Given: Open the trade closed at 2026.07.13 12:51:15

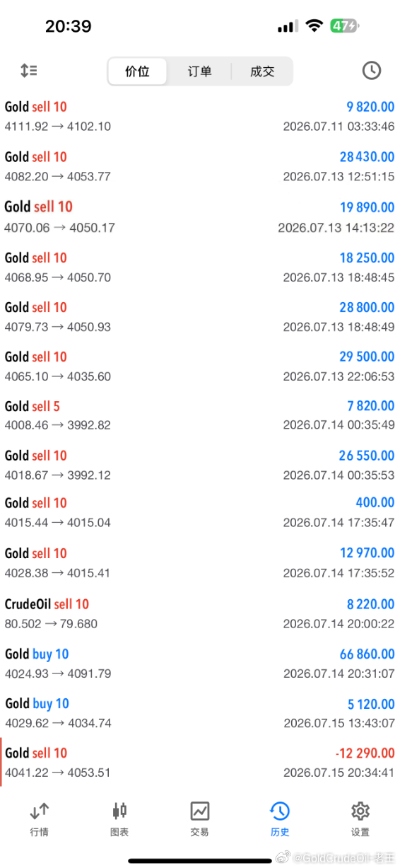Looking at the screenshot, I should tap(200, 166).
